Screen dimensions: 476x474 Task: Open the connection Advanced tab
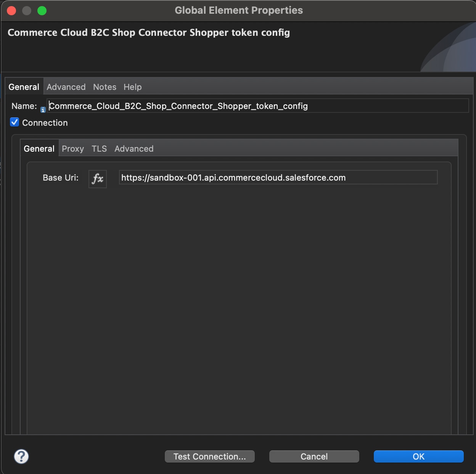click(x=134, y=149)
